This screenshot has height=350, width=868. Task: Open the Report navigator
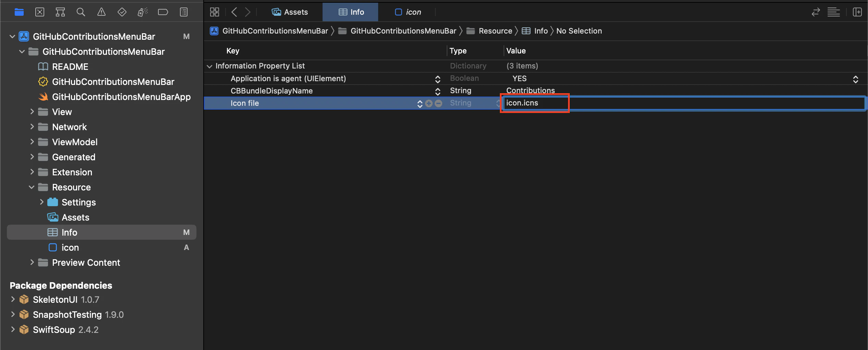pyautogui.click(x=184, y=12)
